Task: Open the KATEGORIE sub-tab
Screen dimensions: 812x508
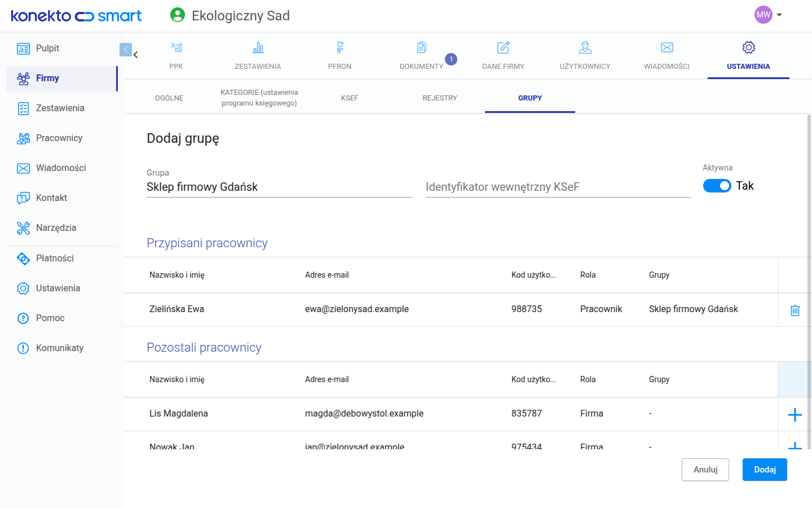Action: tap(259, 98)
